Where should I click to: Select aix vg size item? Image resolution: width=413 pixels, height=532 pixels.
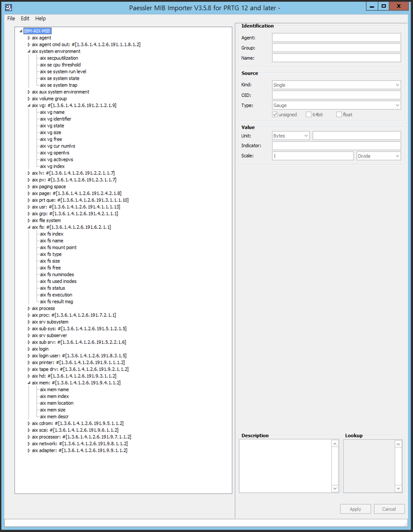pyautogui.click(x=50, y=132)
